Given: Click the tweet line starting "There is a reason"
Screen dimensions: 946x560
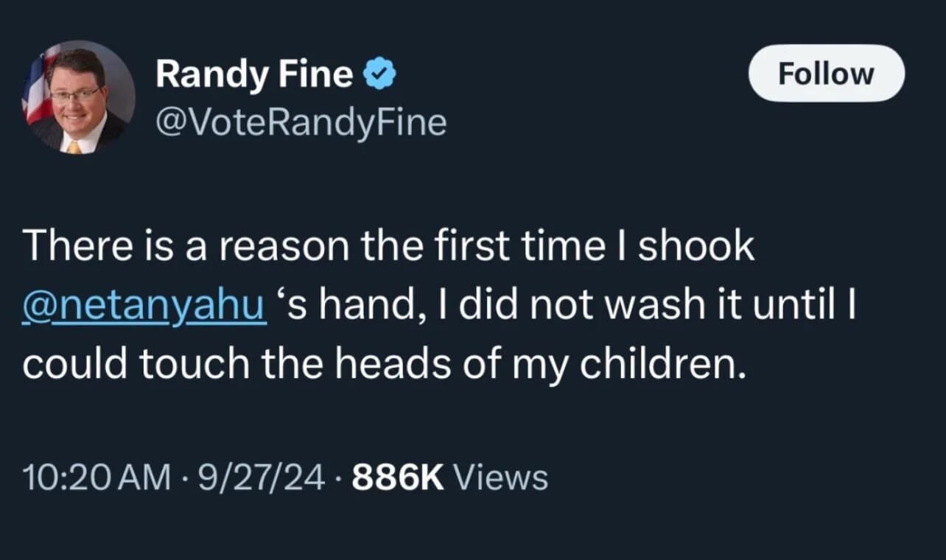Looking at the screenshot, I should coord(388,247).
